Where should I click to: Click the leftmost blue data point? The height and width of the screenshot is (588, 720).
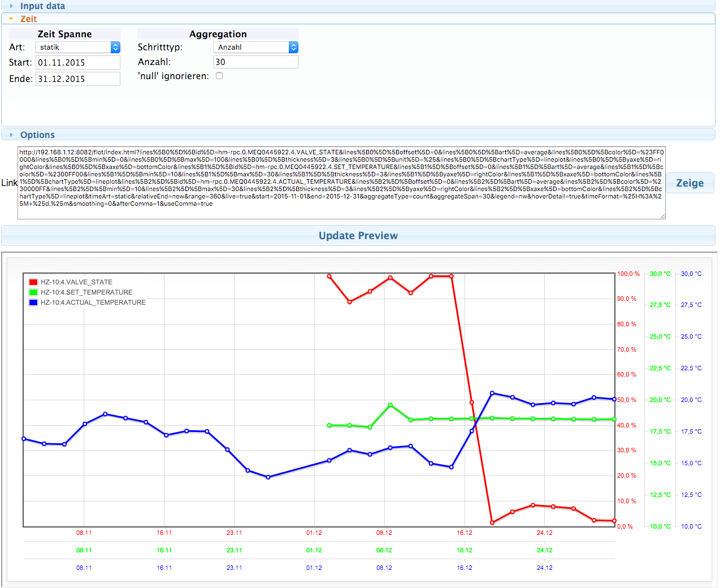tap(24, 439)
